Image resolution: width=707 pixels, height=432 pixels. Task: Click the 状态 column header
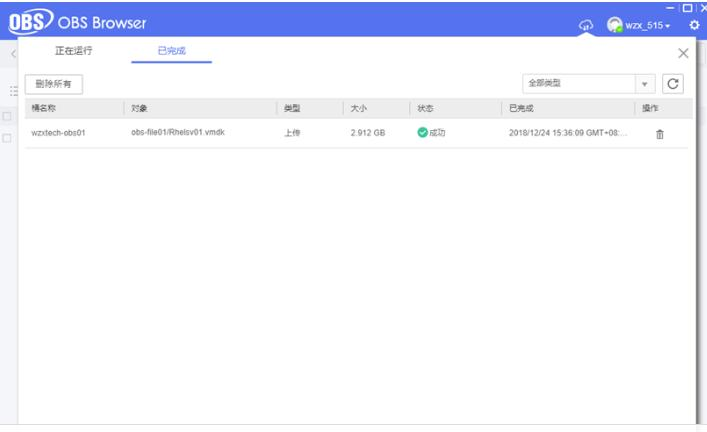coord(425,108)
